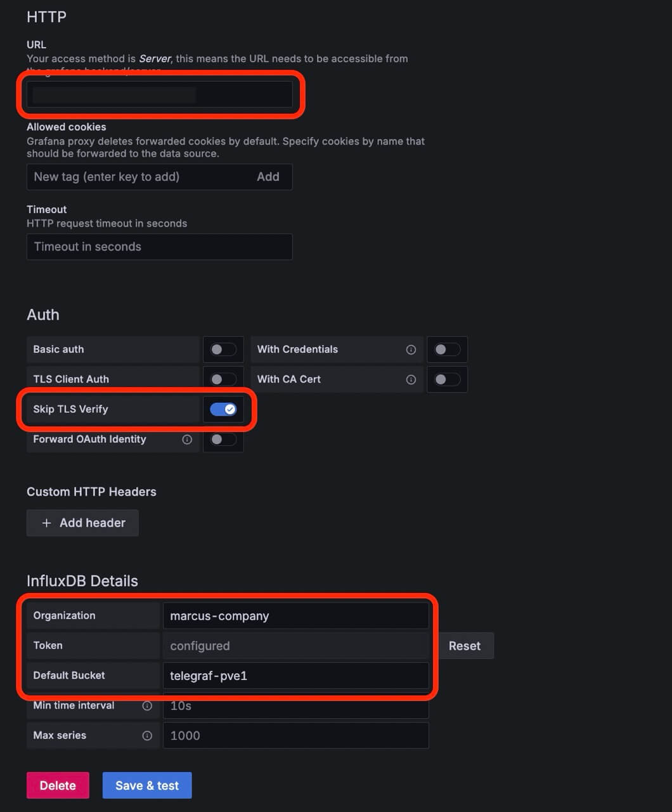Click the Min time interval info icon
This screenshot has height=812, width=672.
click(147, 705)
